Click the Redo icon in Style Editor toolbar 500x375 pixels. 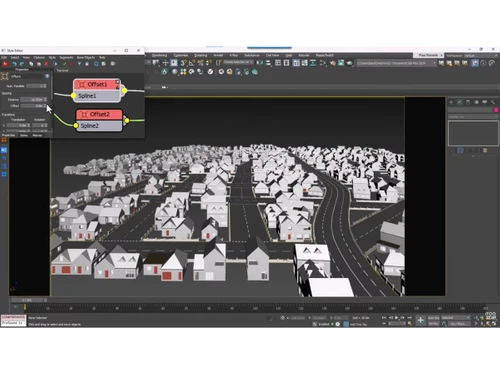coord(22,64)
